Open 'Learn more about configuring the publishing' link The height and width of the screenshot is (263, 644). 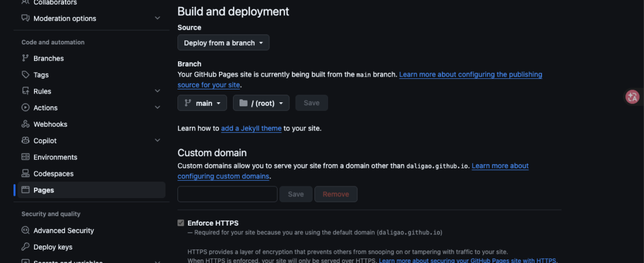(x=471, y=74)
